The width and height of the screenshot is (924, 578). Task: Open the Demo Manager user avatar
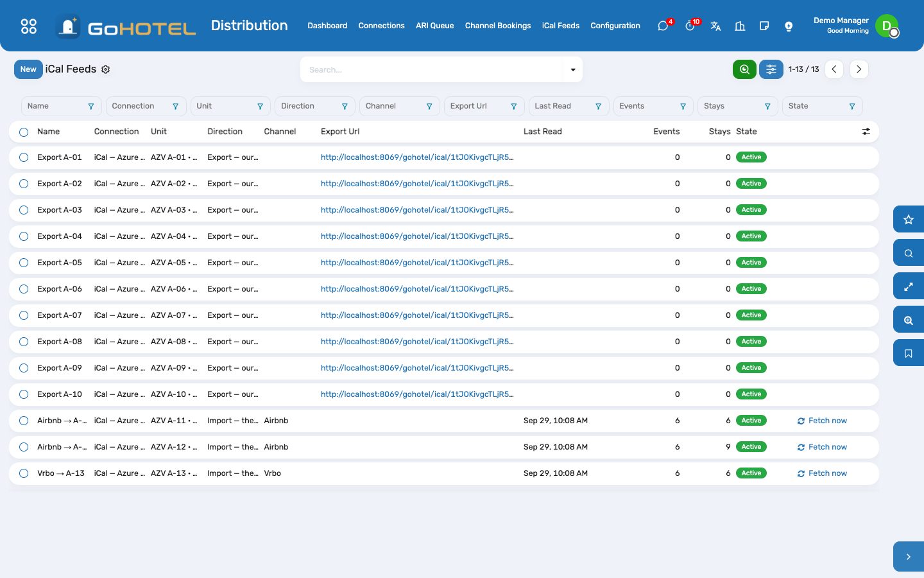[887, 26]
